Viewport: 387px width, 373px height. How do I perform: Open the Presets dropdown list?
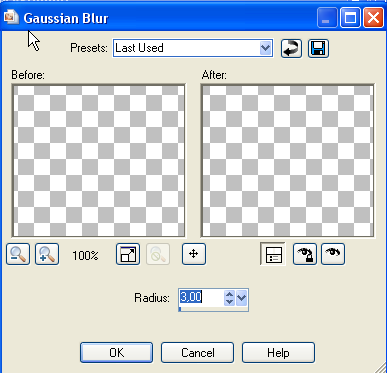click(x=265, y=48)
